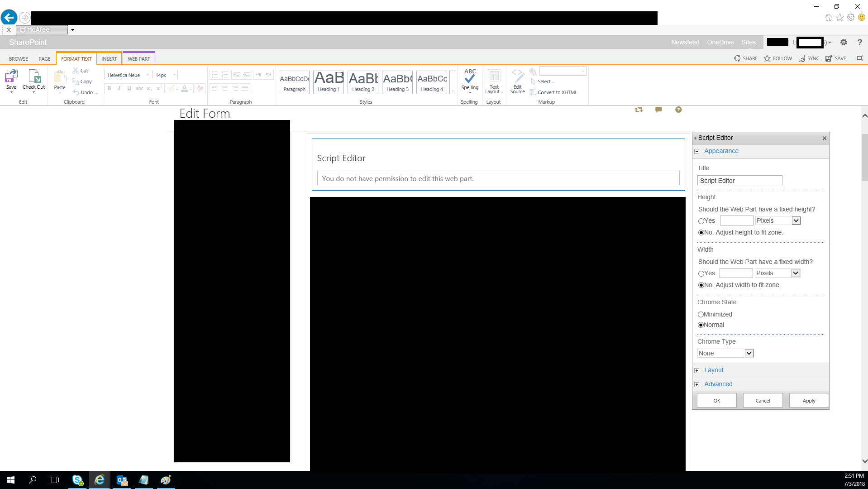This screenshot has height=489, width=868.
Task: Open Outlook from the taskbar
Action: point(122,480)
